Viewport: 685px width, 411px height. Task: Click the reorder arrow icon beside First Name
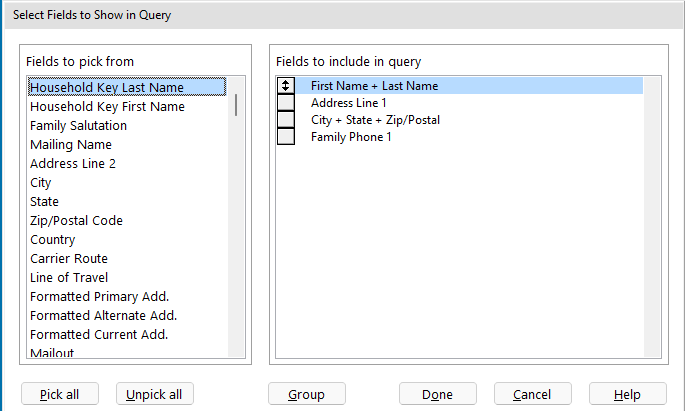tap(286, 86)
